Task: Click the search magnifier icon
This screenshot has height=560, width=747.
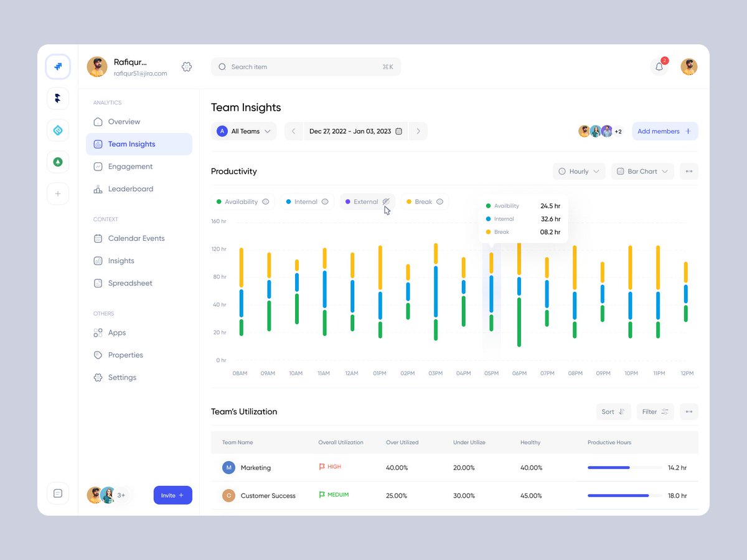Action: coord(222,67)
